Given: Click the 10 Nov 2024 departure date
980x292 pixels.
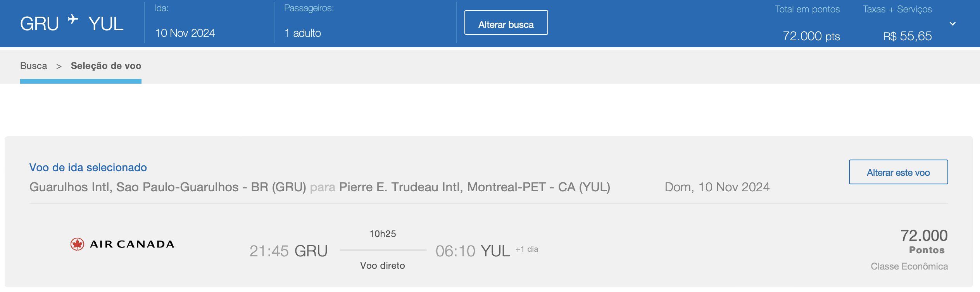Looking at the screenshot, I should [x=185, y=33].
